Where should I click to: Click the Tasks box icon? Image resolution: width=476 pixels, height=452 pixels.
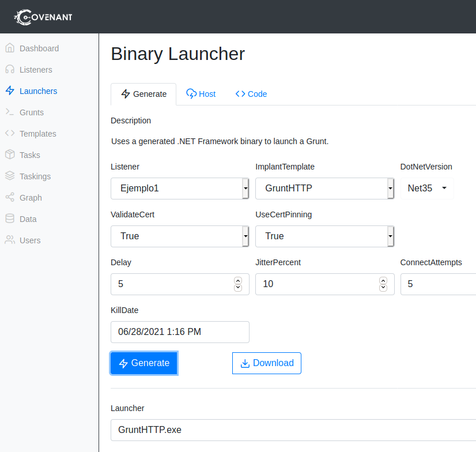(x=10, y=155)
